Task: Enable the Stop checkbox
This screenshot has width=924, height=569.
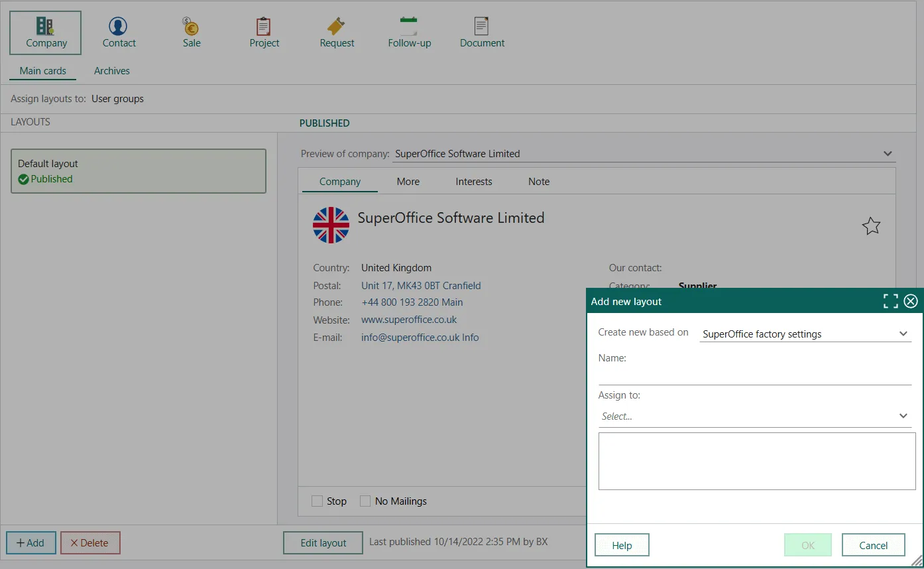Action: [x=318, y=501]
